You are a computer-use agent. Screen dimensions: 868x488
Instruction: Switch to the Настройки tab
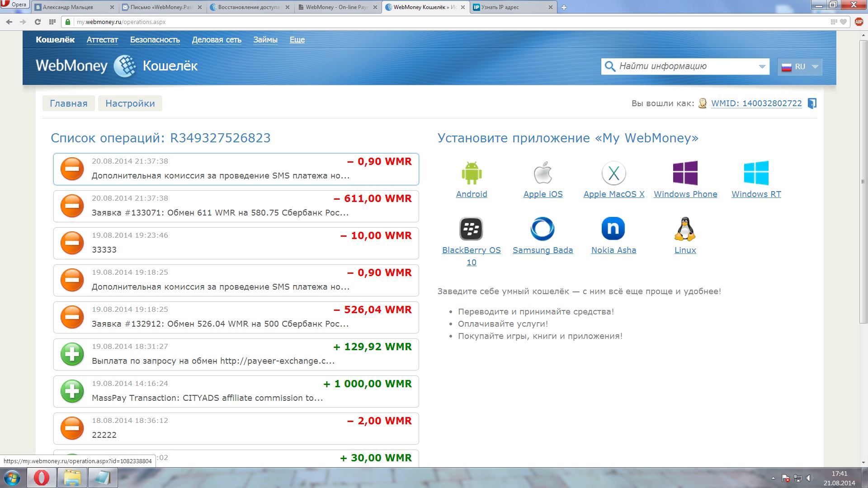[130, 103]
